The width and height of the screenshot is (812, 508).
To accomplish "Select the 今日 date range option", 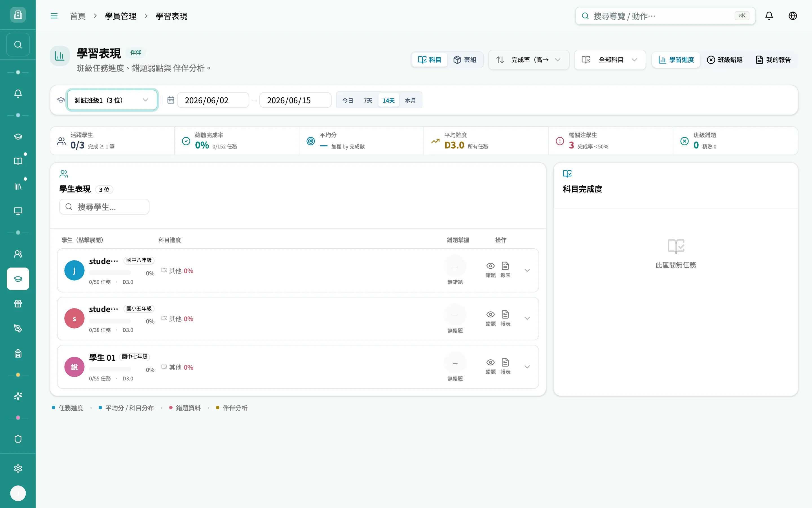I will (348, 100).
